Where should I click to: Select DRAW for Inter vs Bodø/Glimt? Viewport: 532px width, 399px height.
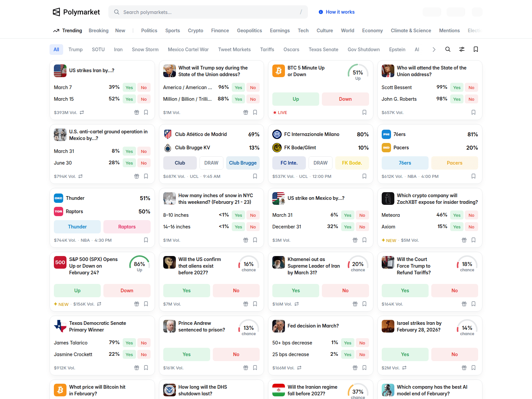321,163
